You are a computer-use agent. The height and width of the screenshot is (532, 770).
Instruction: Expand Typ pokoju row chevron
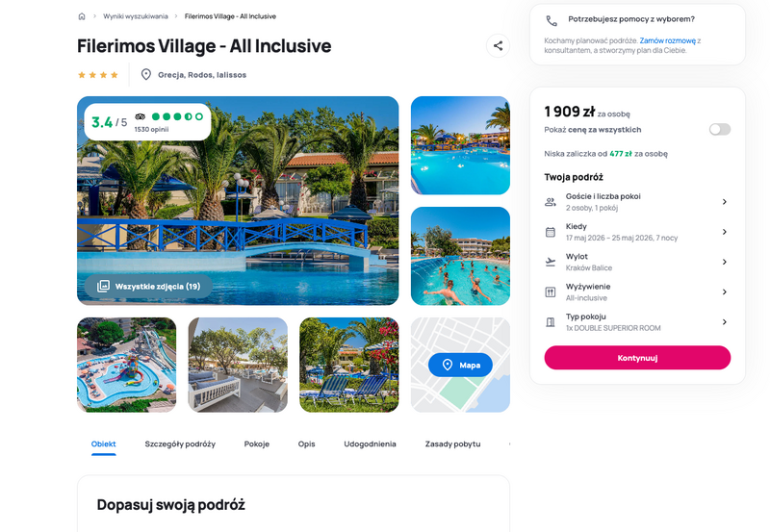(725, 322)
